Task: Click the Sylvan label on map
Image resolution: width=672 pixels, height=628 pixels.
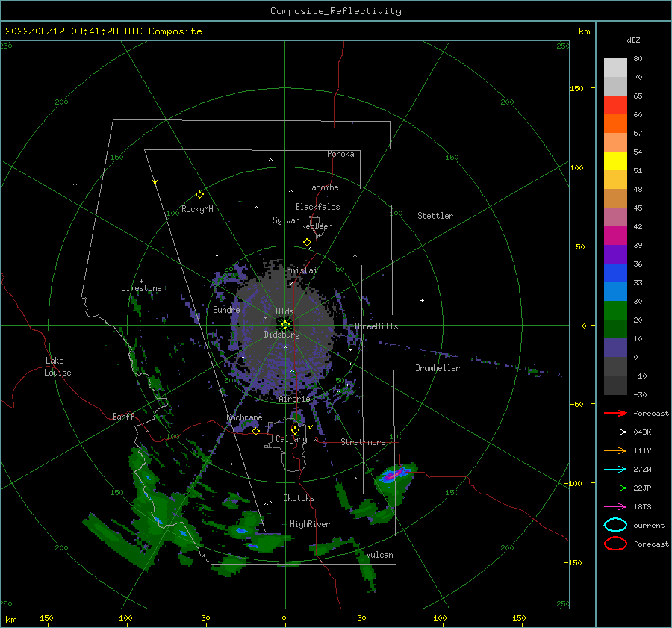Action: pos(286,220)
